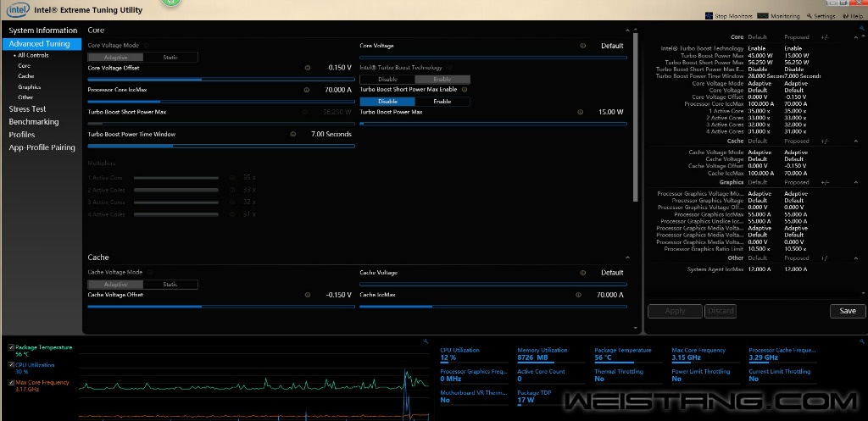Click the Core Voltage Offset slider
Viewport: 868px width, 421px height.
221,80
